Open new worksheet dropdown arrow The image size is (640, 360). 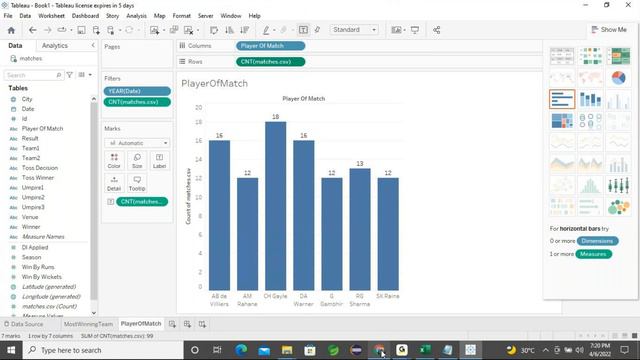pos(164,30)
